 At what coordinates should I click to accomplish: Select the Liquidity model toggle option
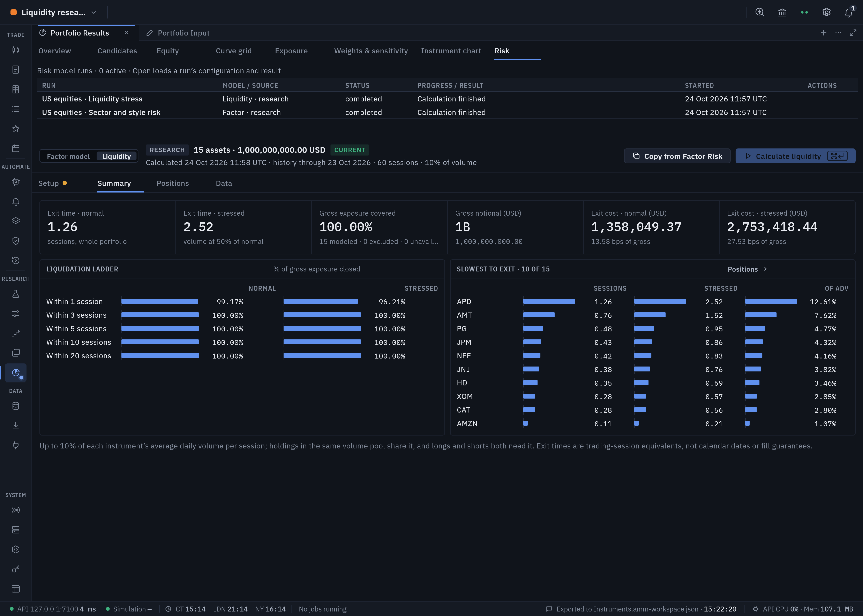(x=117, y=156)
